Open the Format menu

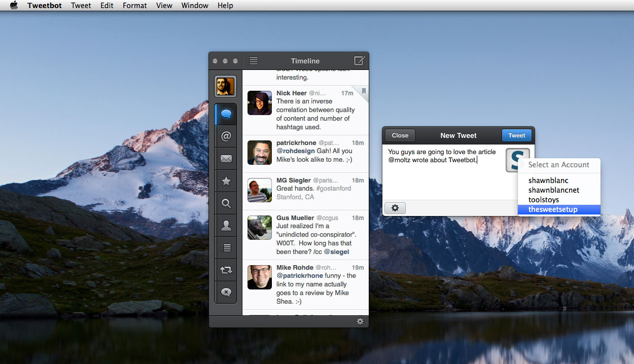pos(134,6)
